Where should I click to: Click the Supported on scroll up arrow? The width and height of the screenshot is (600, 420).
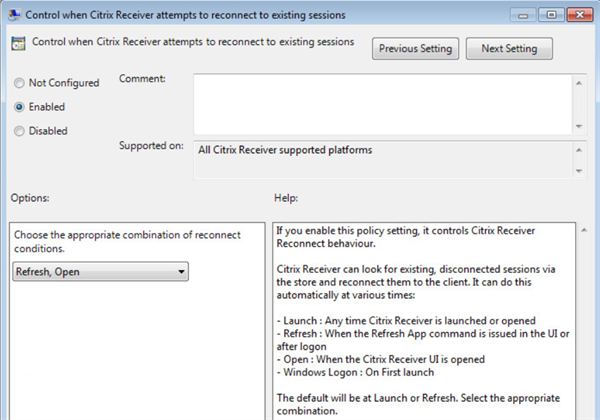tap(579, 150)
